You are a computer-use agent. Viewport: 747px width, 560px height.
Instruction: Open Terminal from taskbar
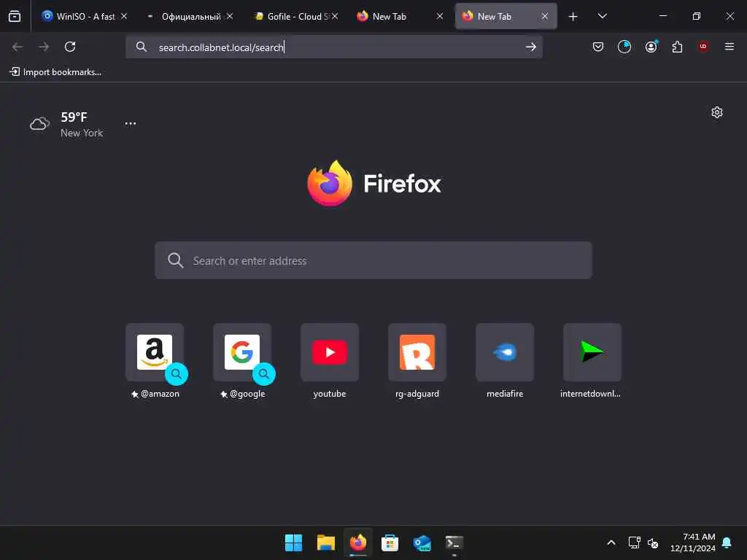(454, 542)
